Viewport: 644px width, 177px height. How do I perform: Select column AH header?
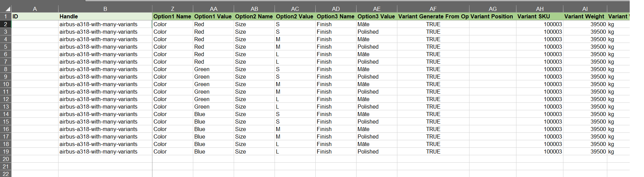pyautogui.click(x=540, y=9)
